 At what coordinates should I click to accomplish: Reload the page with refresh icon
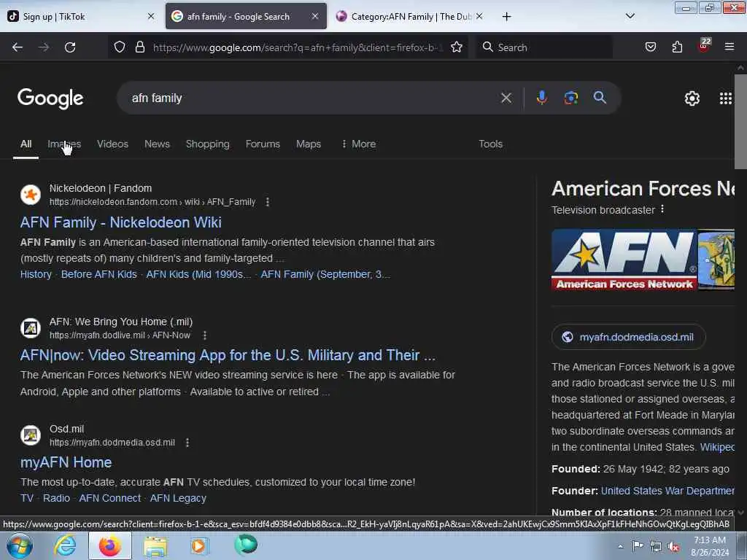click(x=70, y=47)
